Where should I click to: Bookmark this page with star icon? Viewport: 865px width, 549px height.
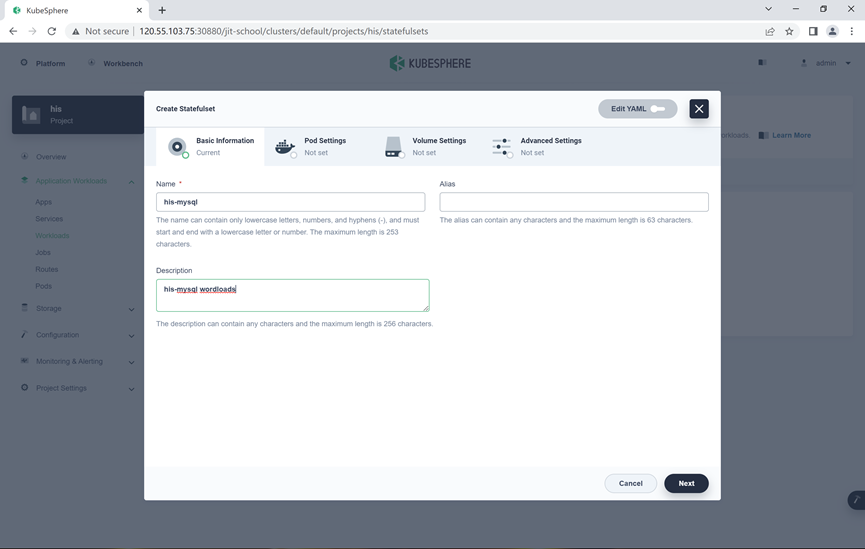tap(789, 31)
